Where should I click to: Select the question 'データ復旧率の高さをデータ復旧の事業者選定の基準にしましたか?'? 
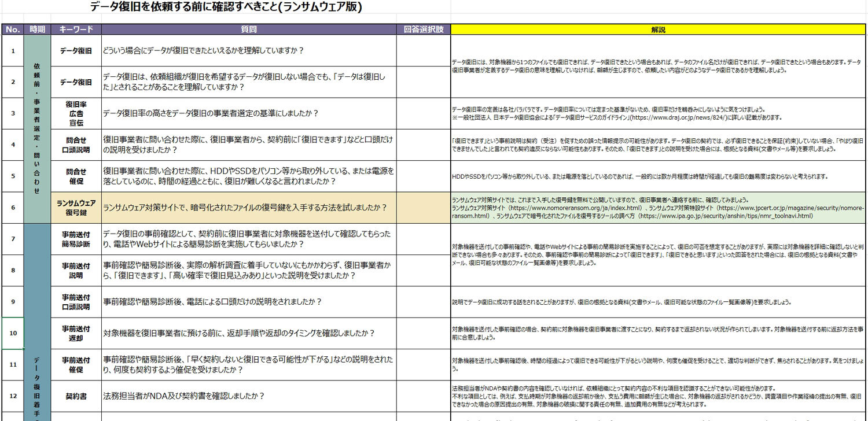click(248, 113)
